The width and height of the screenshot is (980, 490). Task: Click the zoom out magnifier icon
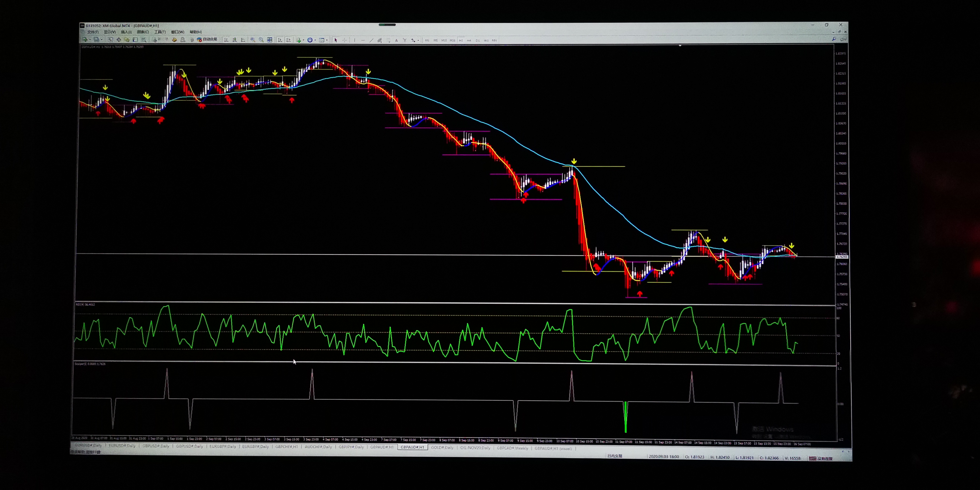point(261,40)
